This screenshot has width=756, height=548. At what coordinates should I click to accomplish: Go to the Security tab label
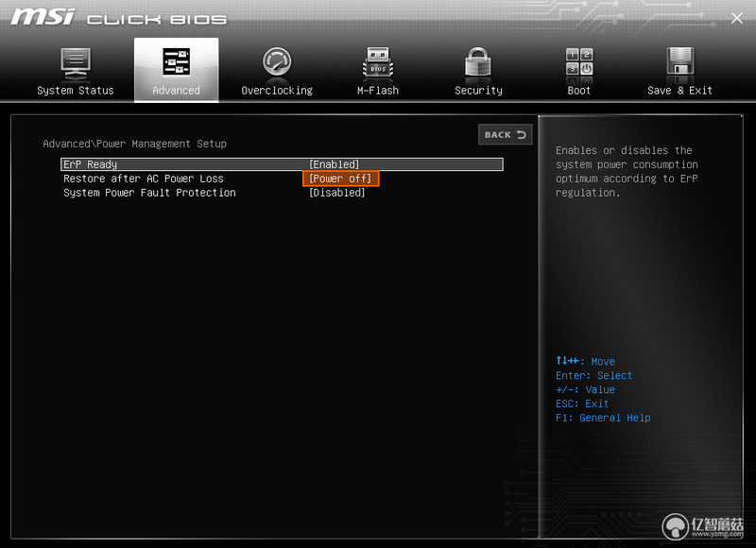[x=478, y=91]
